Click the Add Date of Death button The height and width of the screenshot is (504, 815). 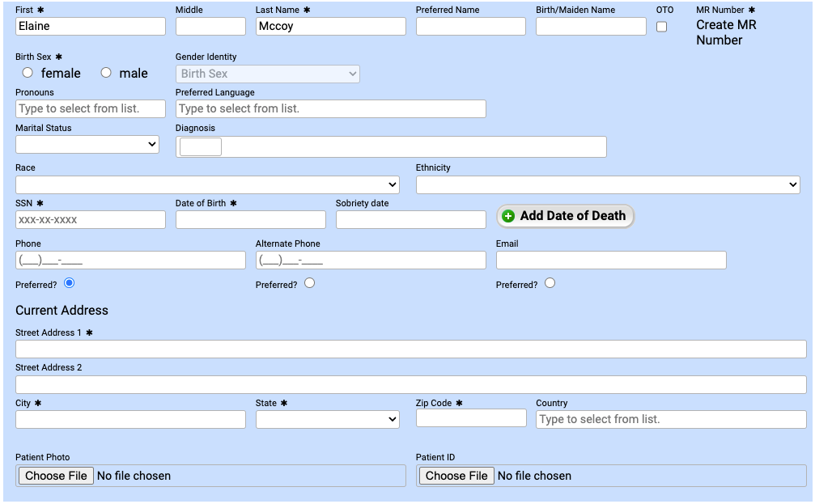[564, 216]
